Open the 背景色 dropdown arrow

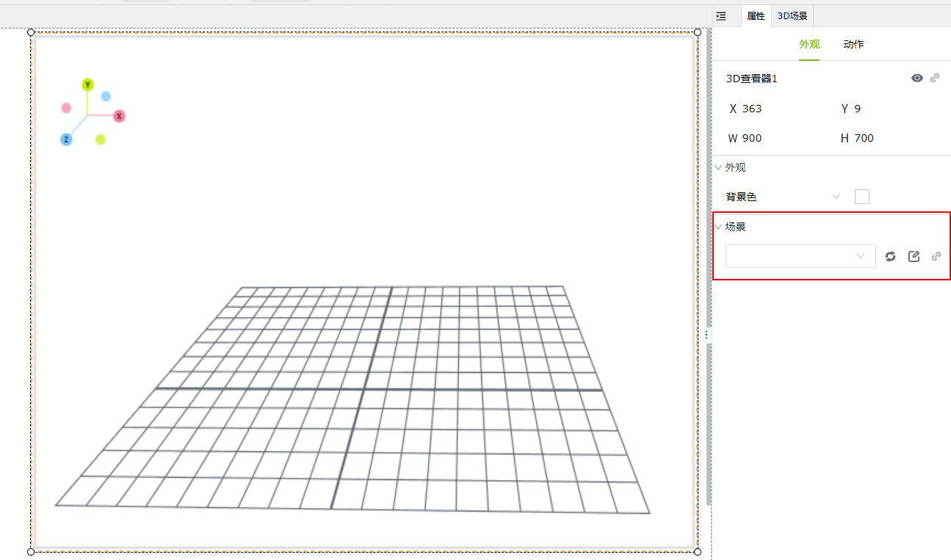(x=836, y=197)
